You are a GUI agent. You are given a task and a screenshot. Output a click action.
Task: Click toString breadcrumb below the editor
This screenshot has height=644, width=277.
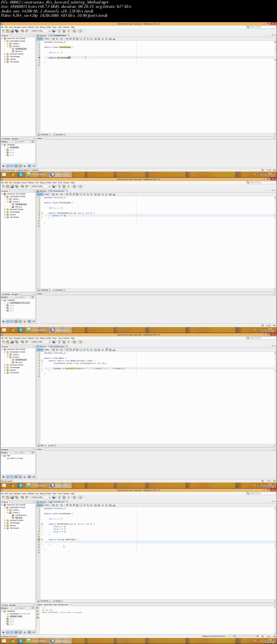58,601
